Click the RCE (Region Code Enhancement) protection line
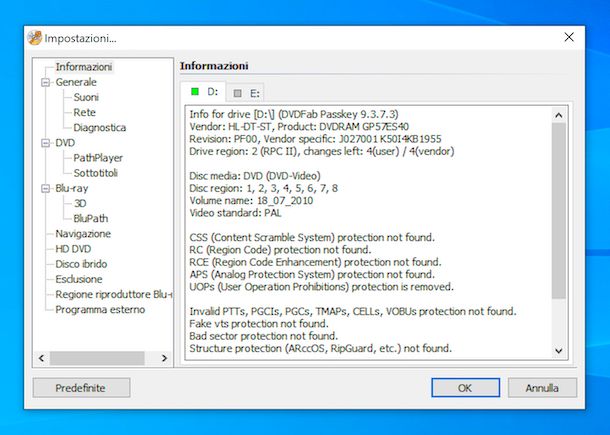The image size is (610, 435). pyautogui.click(x=315, y=262)
